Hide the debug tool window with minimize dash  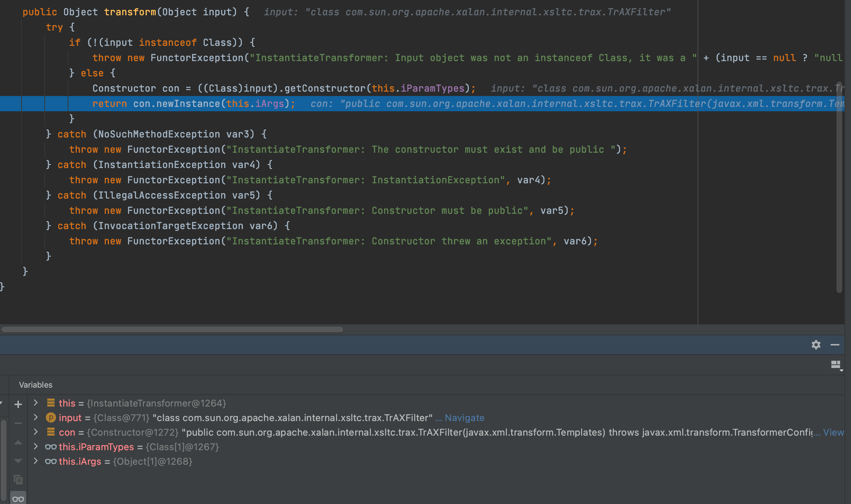835,345
